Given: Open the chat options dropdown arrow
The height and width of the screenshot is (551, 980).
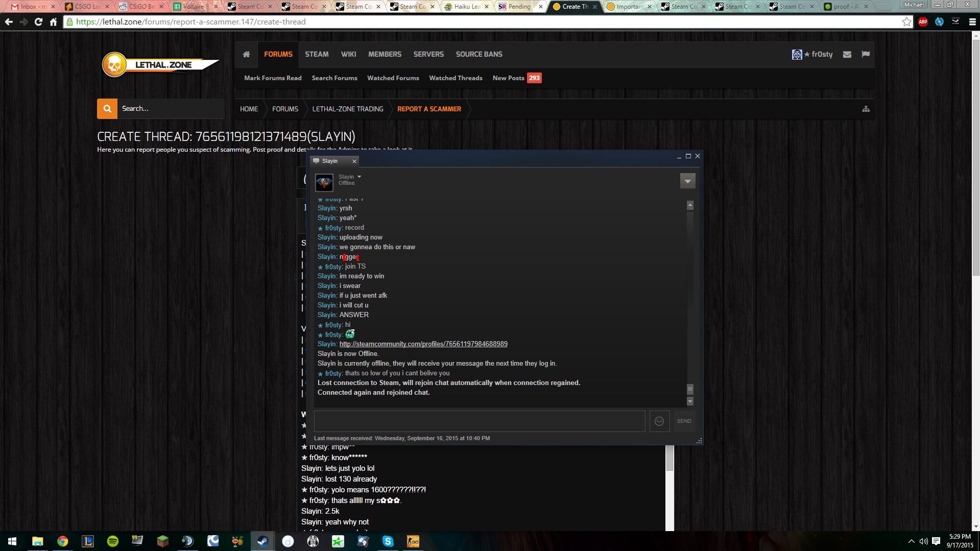Looking at the screenshot, I should tap(687, 181).
